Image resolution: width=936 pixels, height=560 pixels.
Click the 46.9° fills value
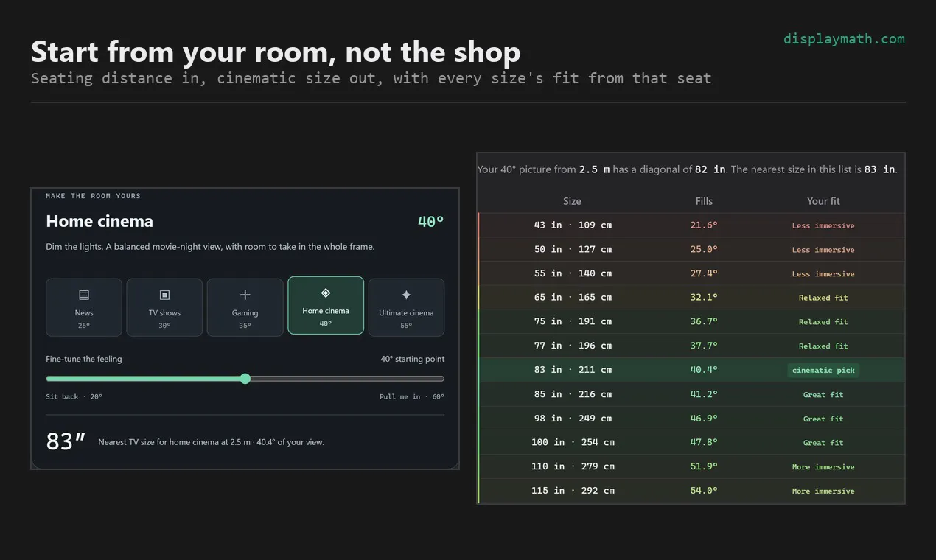pyautogui.click(x=704, y=419)
